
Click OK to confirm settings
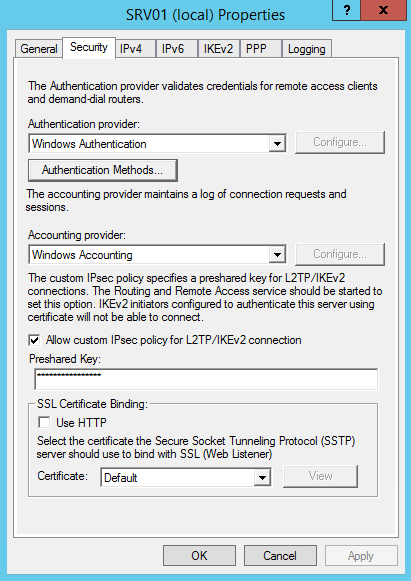click(x=199, y=555)
